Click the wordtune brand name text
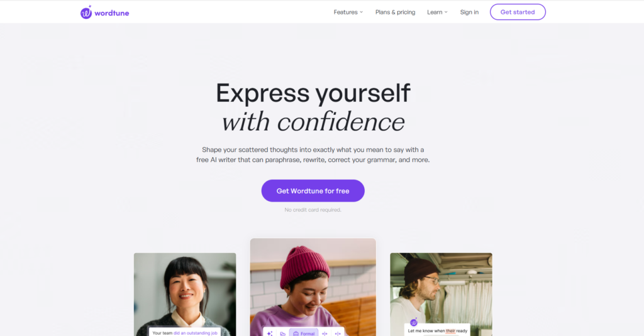The image size is (644, 336). [112, 13]
